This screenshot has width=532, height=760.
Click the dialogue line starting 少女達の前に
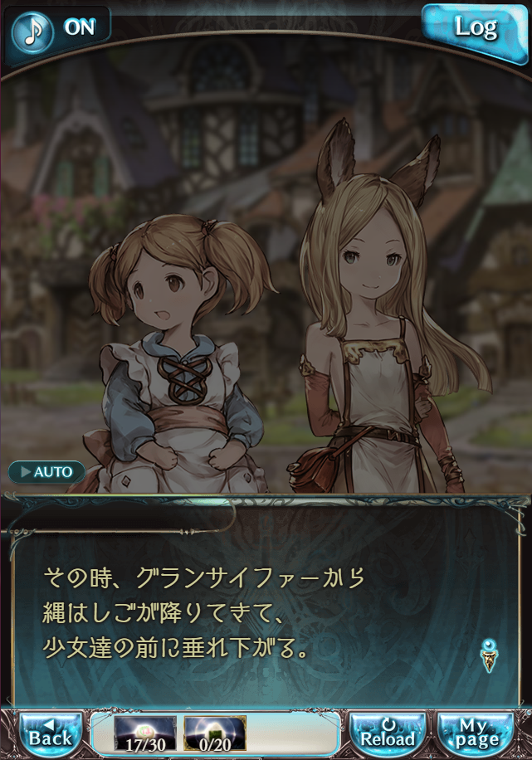coord(176,648)
